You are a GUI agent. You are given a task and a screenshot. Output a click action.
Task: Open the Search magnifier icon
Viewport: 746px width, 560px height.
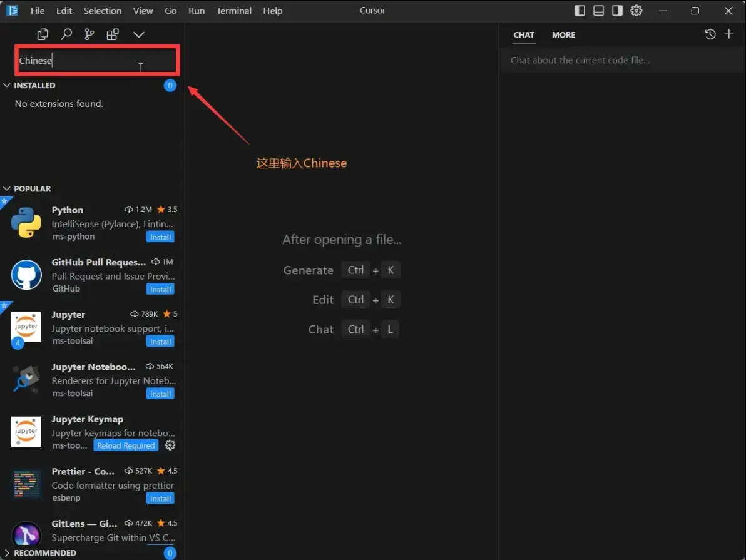[x=66, y=34]
